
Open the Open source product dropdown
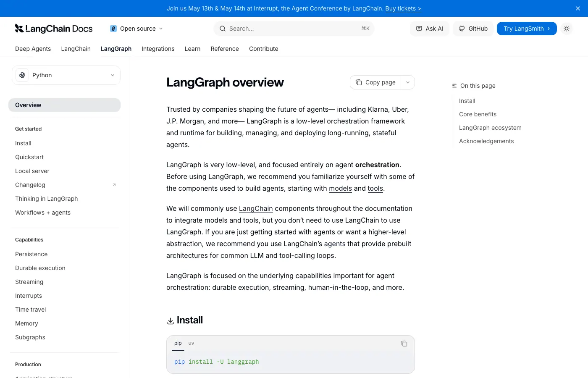click(136, 29)
